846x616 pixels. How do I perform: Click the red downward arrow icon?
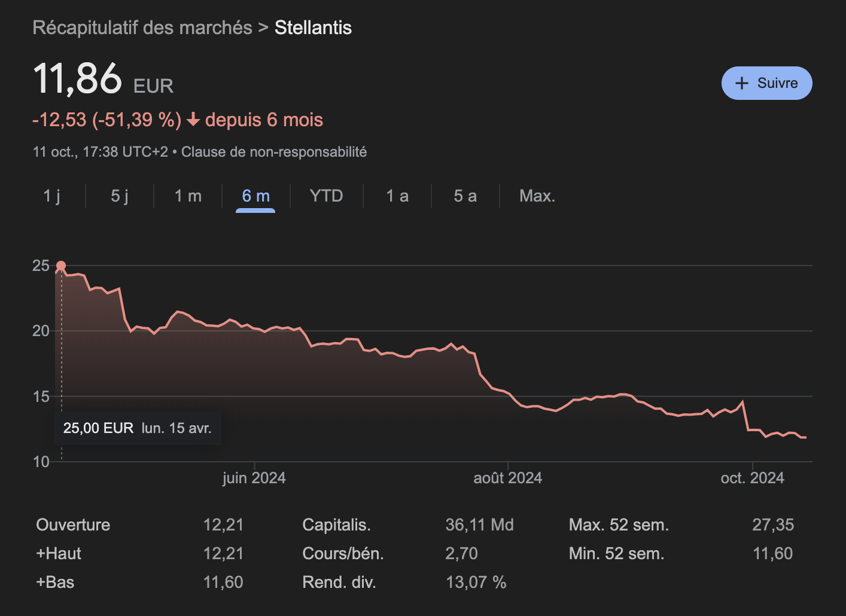coord(193,120)
